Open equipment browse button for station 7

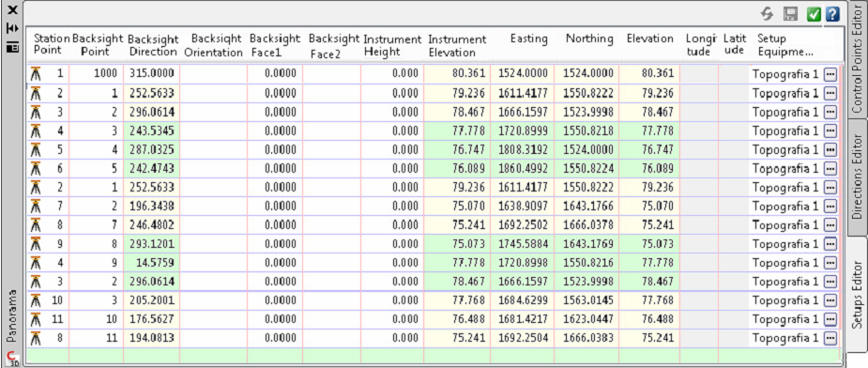click(830, 207)
